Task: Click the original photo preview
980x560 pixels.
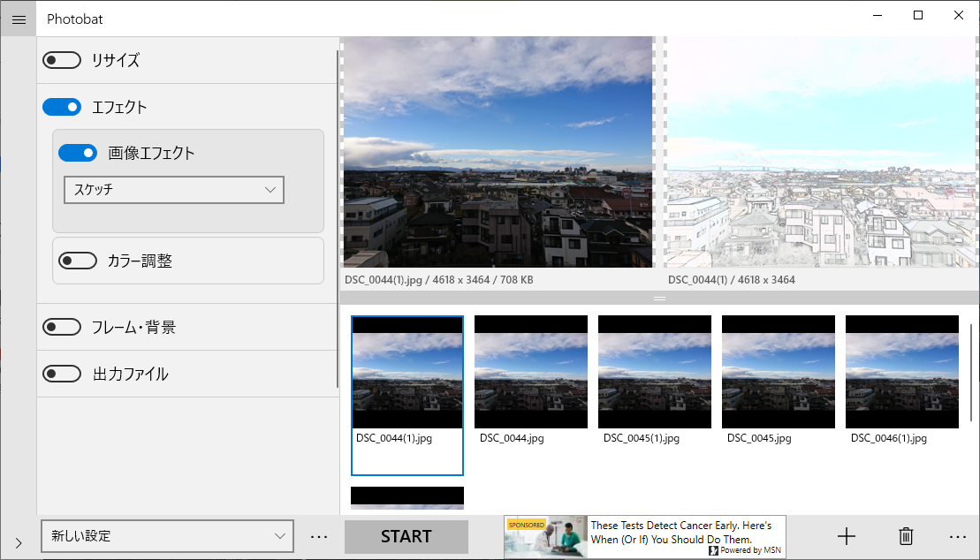Action: pyautogui.click(x=498, y=152)
